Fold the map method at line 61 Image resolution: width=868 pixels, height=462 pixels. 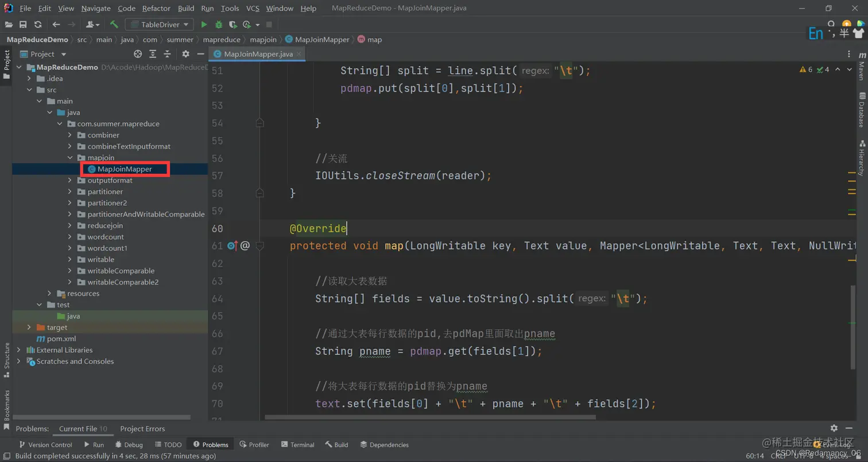(x=259, y=246)
